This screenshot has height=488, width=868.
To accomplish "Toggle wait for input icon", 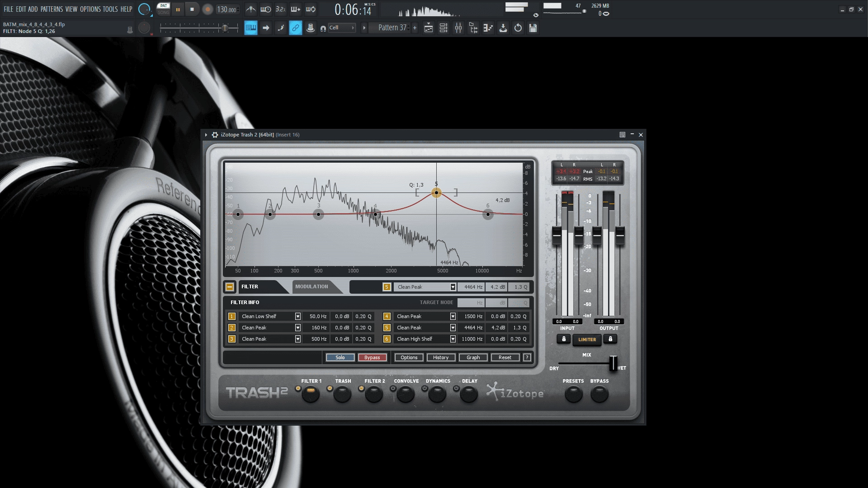I will coord(266,9).
